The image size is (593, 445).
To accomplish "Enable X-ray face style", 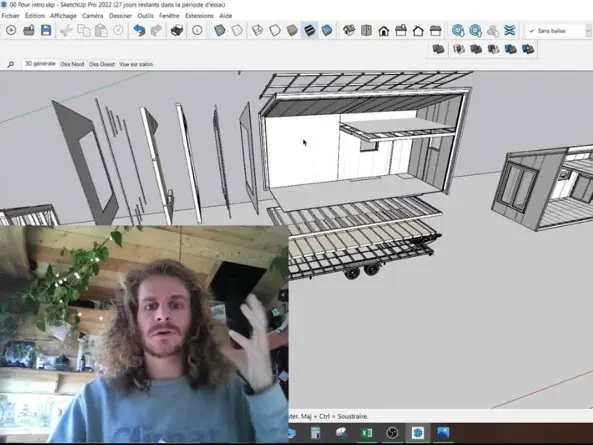I will point(219,30).
